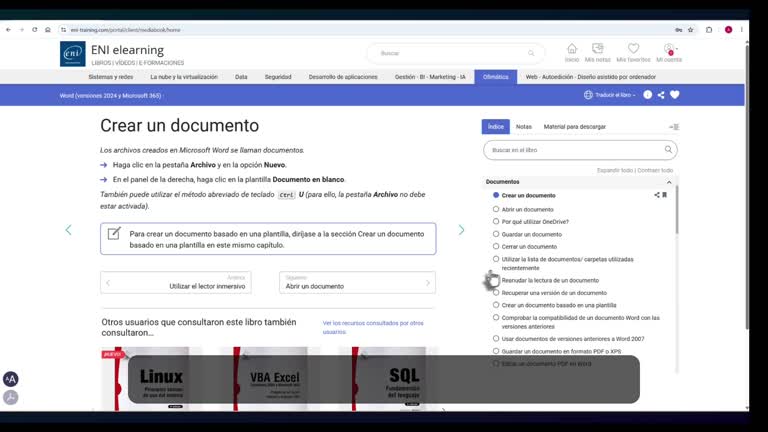This screenshot has width=768, height=432.
Task: Open the VBA Excel book thumbnail
Action: [x=270, y=379]
